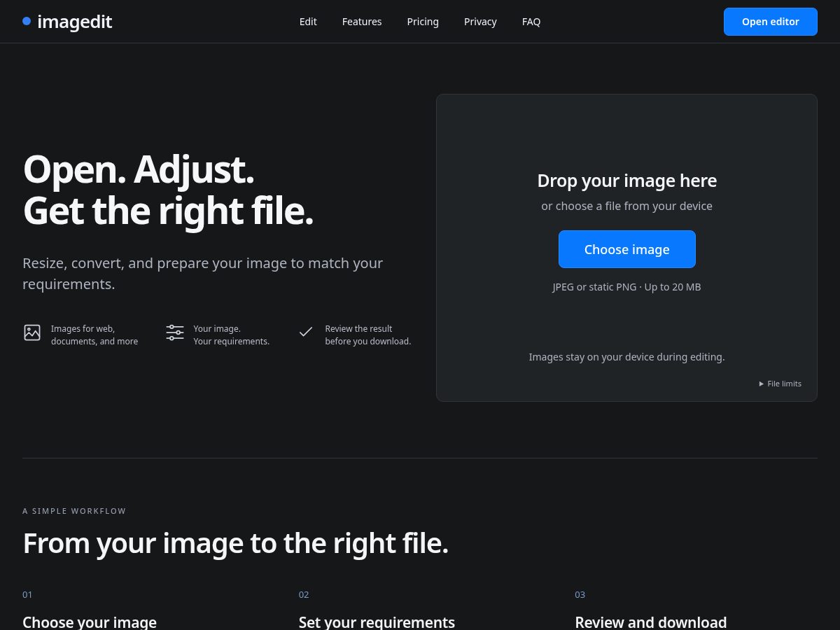Click 'or choose a file from your device'
The width and height of the screenshot is (840, 630).
[x=627, y=206]
